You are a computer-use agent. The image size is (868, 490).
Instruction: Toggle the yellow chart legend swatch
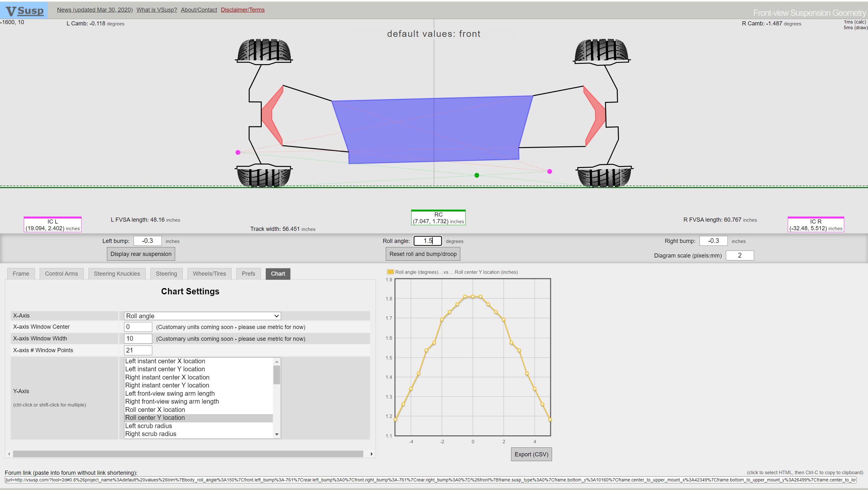pos(390,272)
